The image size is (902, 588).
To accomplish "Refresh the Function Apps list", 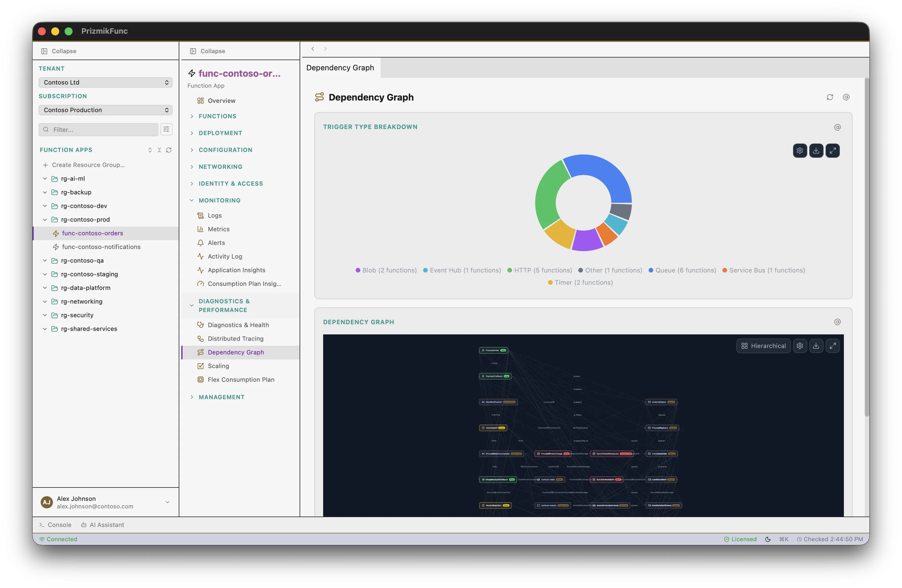I will pos(169,150).
